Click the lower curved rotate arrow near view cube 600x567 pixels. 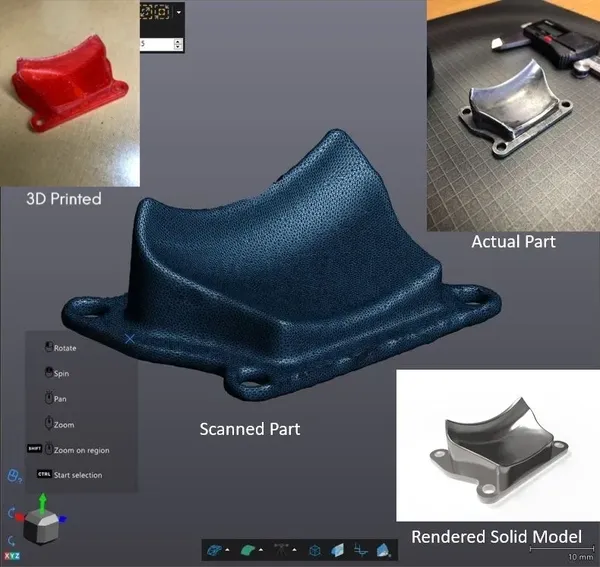pos(11,541)
